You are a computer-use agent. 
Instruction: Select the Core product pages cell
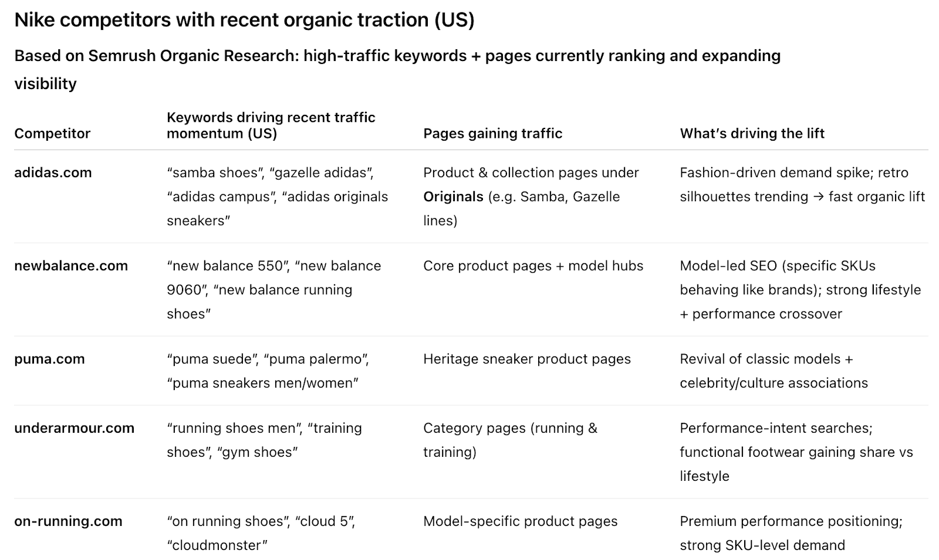pos(533,266)
